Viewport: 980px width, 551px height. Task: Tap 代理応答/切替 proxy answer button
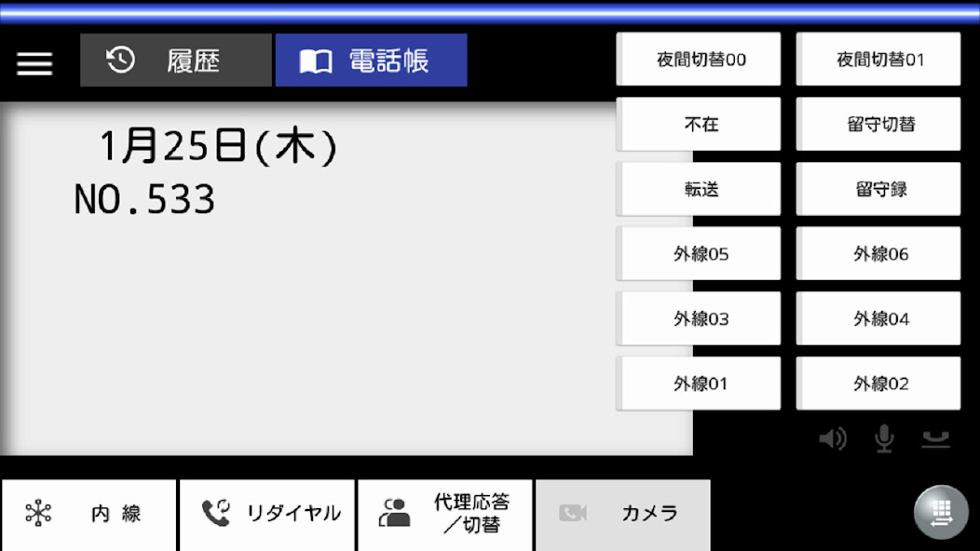445,516
